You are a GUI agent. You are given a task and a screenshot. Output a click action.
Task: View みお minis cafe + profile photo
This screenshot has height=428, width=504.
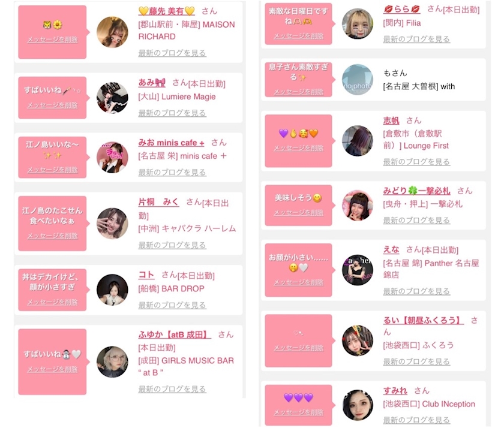[x=112, y=157]
